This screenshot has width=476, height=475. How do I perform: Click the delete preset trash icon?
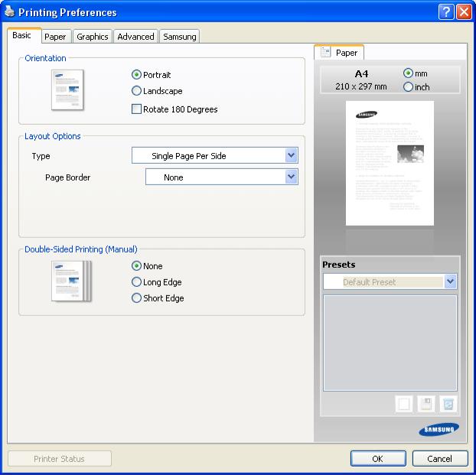pos(448,404)
